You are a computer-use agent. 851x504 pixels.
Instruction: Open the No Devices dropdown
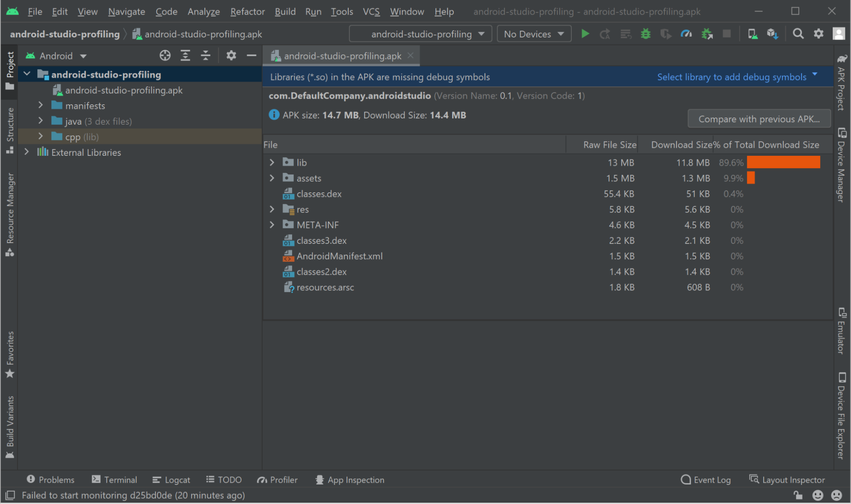pyautogui.click(x=533, y=34)
